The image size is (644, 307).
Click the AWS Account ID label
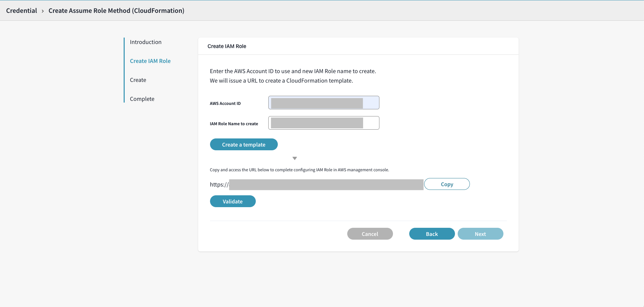click(x=225, y=104)
